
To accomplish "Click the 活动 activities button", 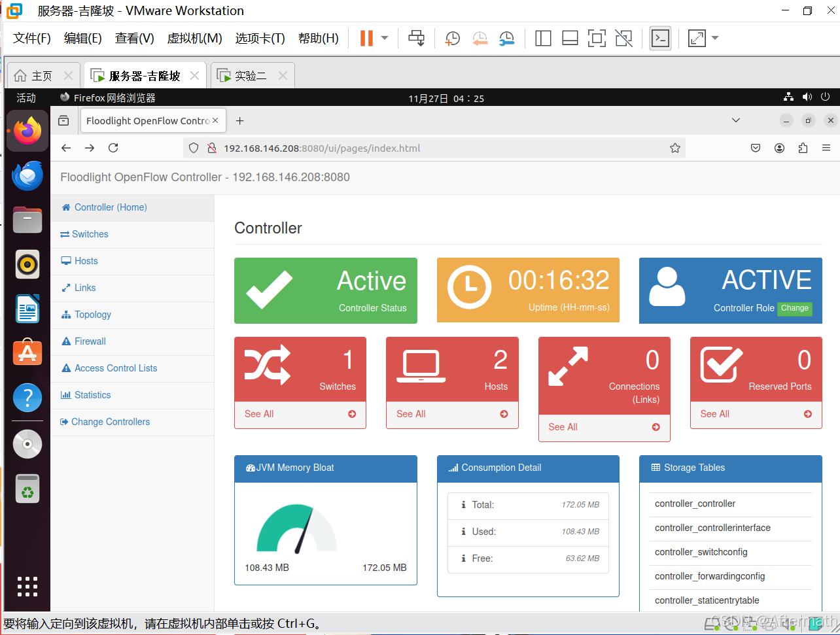I will tap(26, 98).
